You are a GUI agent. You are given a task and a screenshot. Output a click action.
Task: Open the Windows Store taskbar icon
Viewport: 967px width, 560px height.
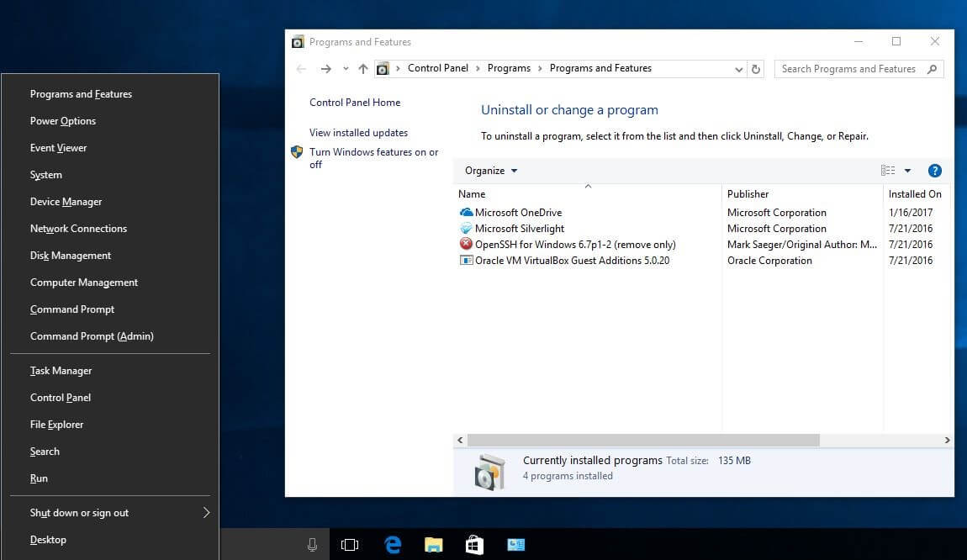(x=474, y=545)
